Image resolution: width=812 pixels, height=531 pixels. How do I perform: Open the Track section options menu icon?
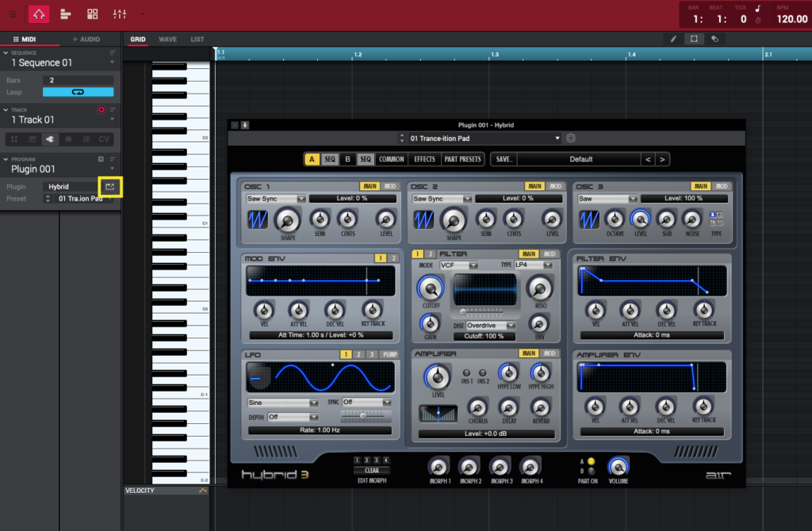pyautogui.click(x=113, y=109)
